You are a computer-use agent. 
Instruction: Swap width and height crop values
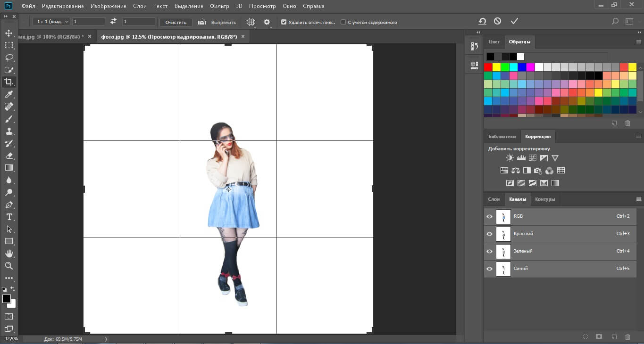[x=113, y=22]
